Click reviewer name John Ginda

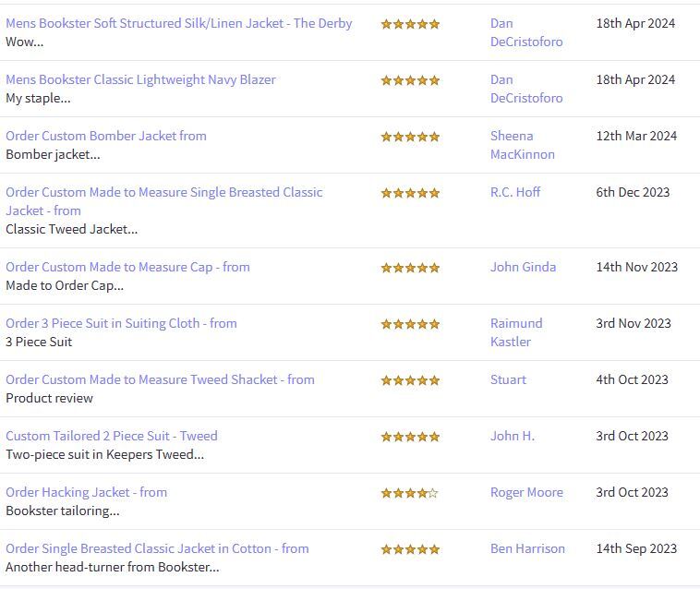tap(524, 267)
